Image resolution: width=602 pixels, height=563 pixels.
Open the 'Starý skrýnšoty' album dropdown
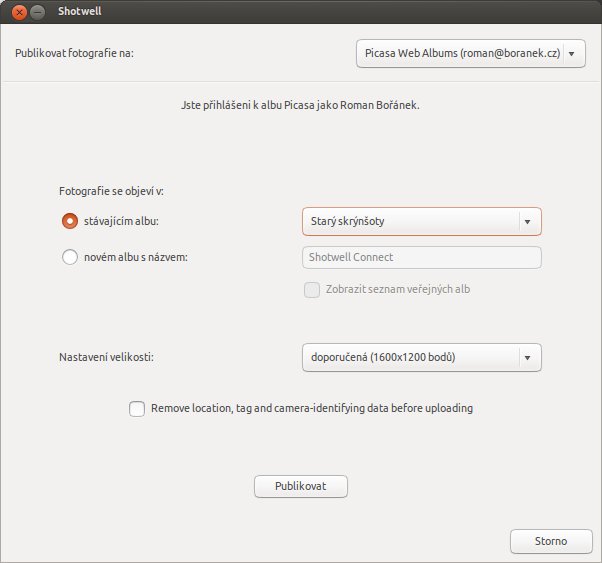(422, 221)
